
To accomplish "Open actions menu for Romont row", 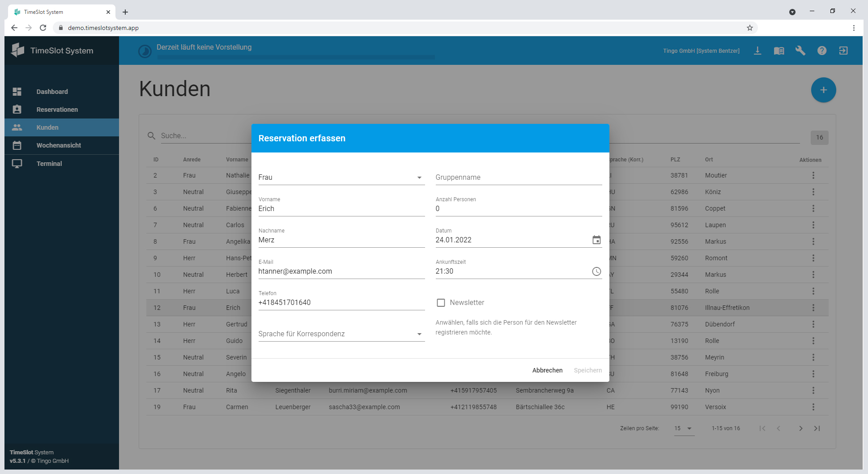I will (x=813, y=258).
